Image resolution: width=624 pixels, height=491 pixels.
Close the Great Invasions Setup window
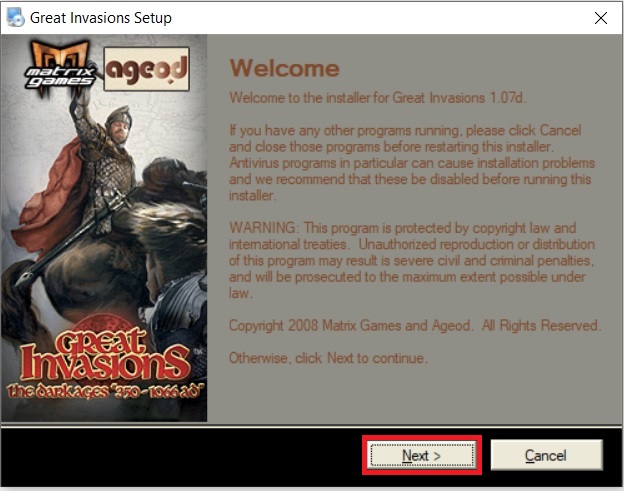click(601, 18)
